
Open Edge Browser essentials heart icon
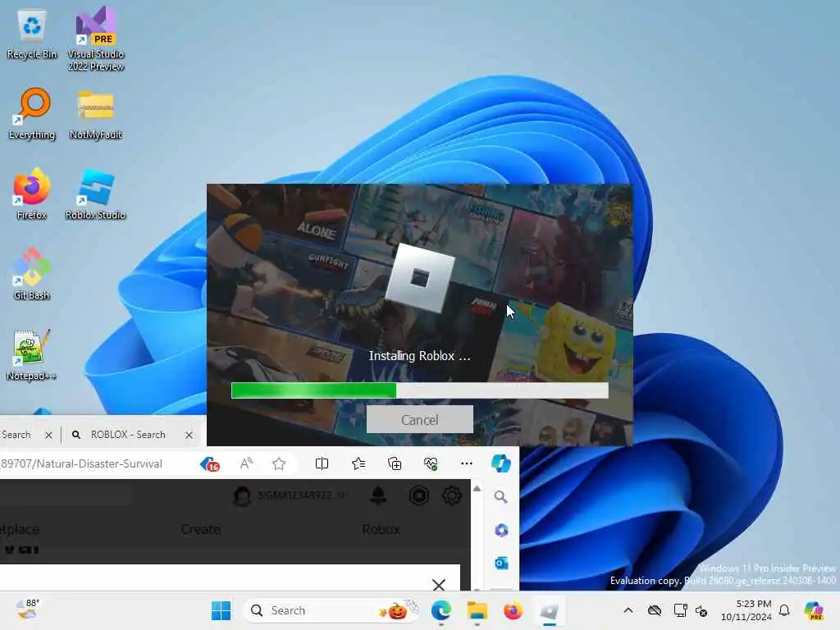coord(431,463)
